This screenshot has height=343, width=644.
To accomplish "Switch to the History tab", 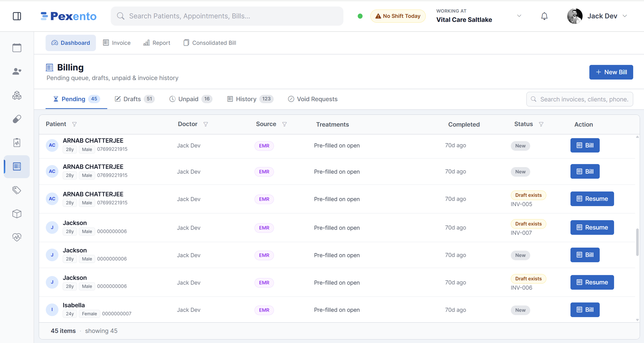I will (250, 99).
